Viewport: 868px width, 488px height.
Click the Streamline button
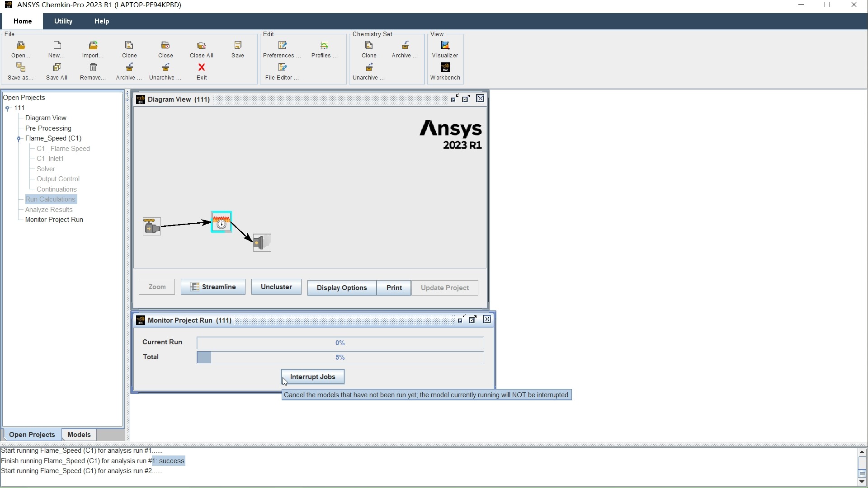coord(213,287)
